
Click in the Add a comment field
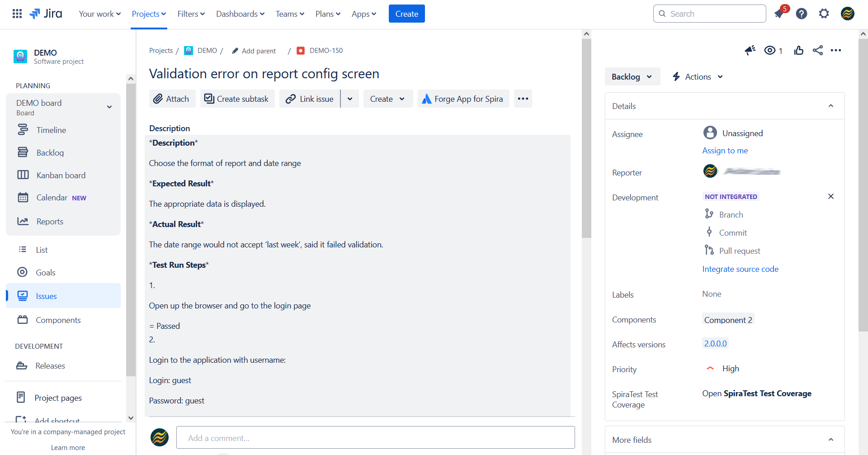click(x=375, y=437)
